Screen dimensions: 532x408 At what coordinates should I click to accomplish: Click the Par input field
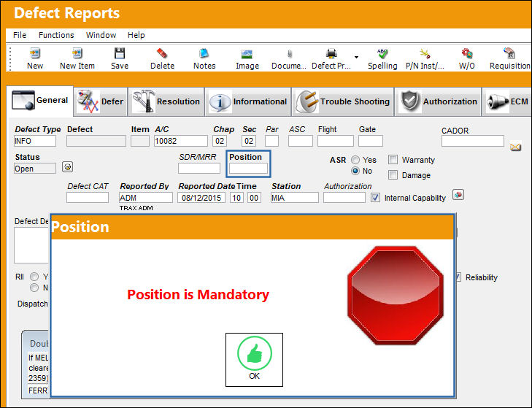point(271,141)
